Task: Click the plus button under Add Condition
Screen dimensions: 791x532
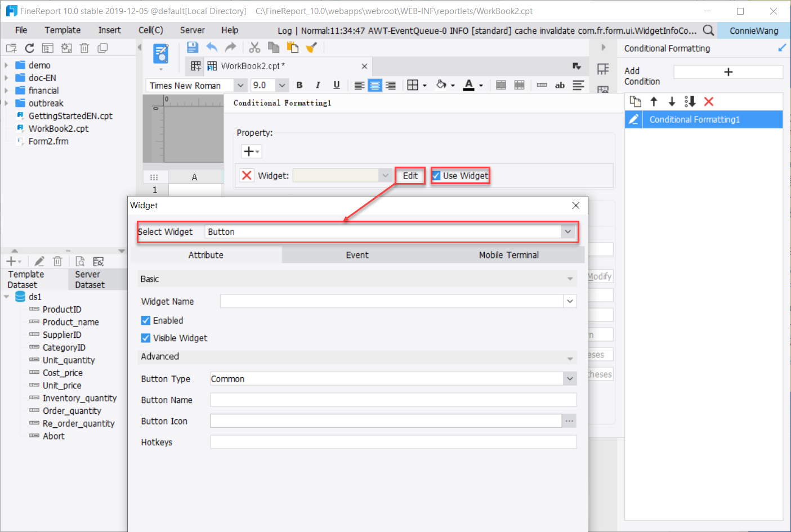Action: [728, 71]
